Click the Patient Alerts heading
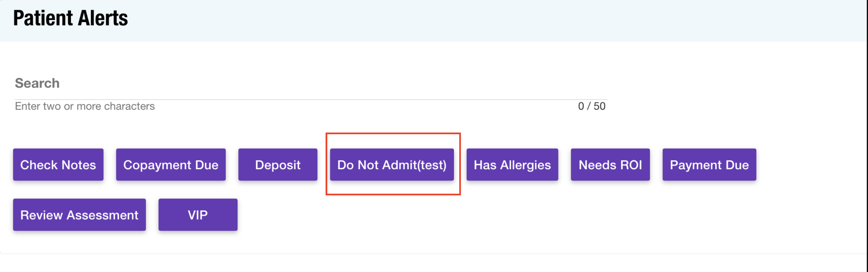 click(71, 18)
